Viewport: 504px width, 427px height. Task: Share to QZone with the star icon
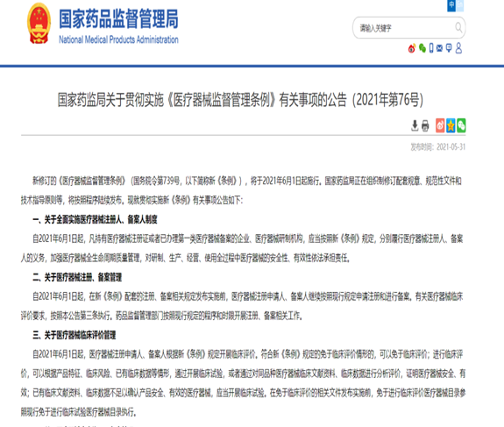[x=451, y=125]
